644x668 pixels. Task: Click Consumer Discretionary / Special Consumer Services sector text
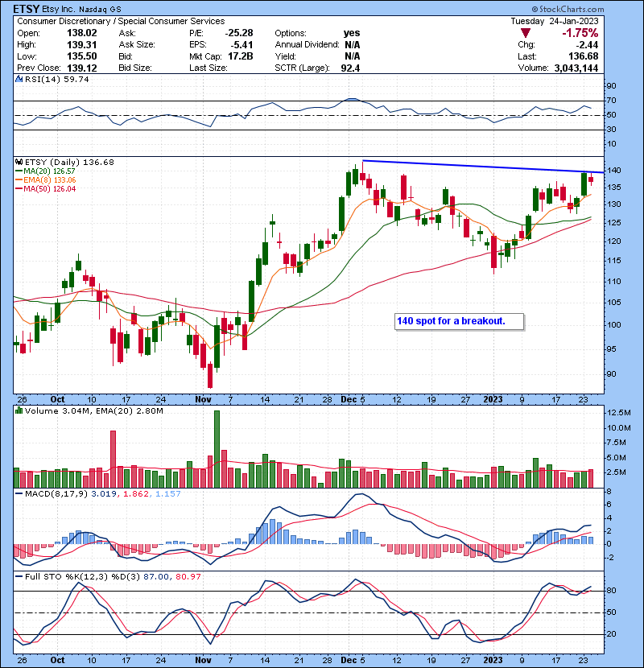(x=121, y=21)
